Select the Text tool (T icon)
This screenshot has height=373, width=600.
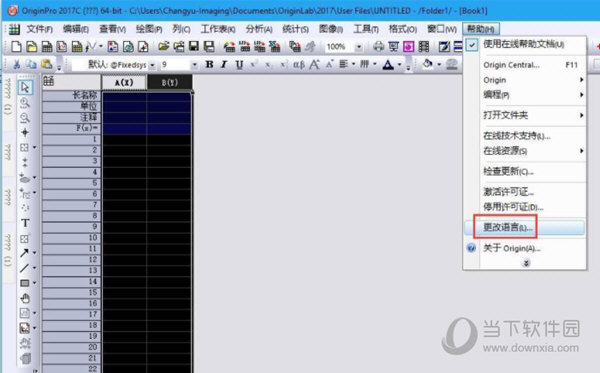point(25,223)
